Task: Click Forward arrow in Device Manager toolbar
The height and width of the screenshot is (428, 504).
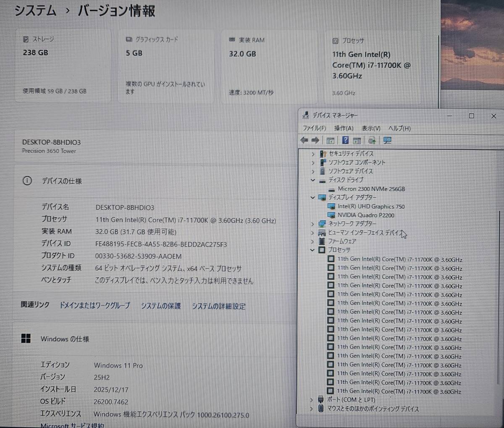Action: click(x=315, y=140)
